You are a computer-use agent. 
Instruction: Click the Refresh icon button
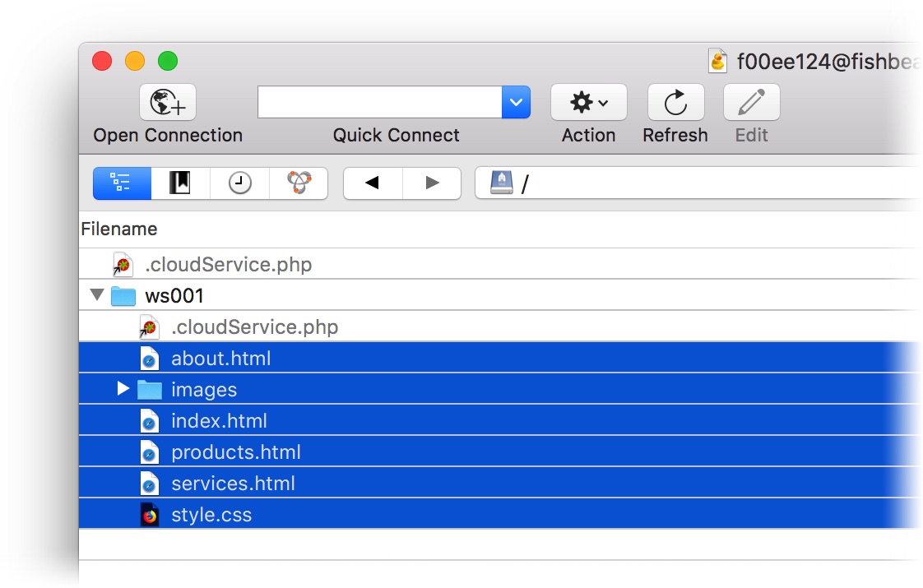tap(675, 103)
